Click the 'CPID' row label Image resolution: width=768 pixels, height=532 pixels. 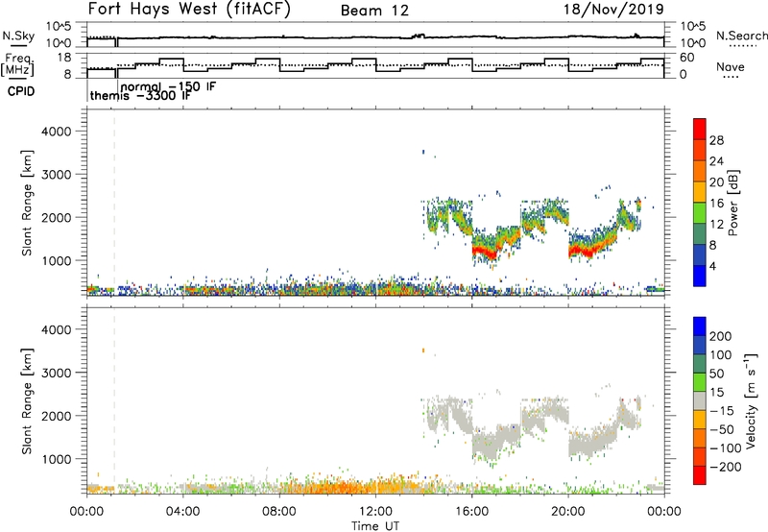(21, 91)
